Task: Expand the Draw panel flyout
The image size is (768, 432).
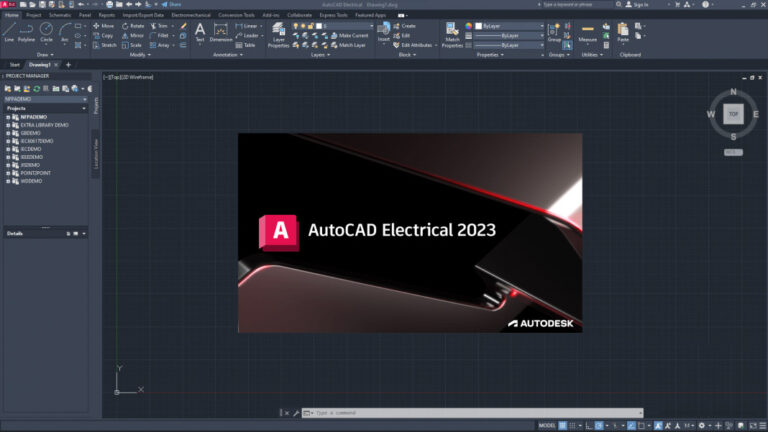Action: [45, 55]
